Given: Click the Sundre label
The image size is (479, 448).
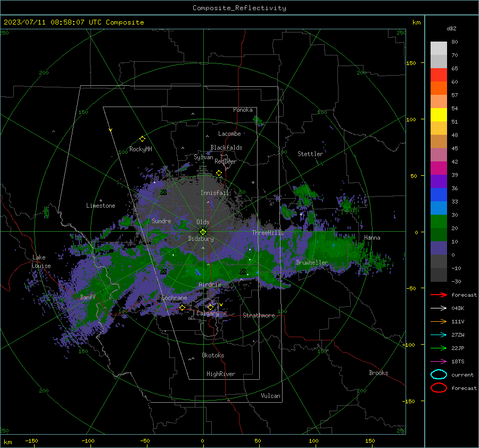Looking at the screenshot, I should point(161,221).
